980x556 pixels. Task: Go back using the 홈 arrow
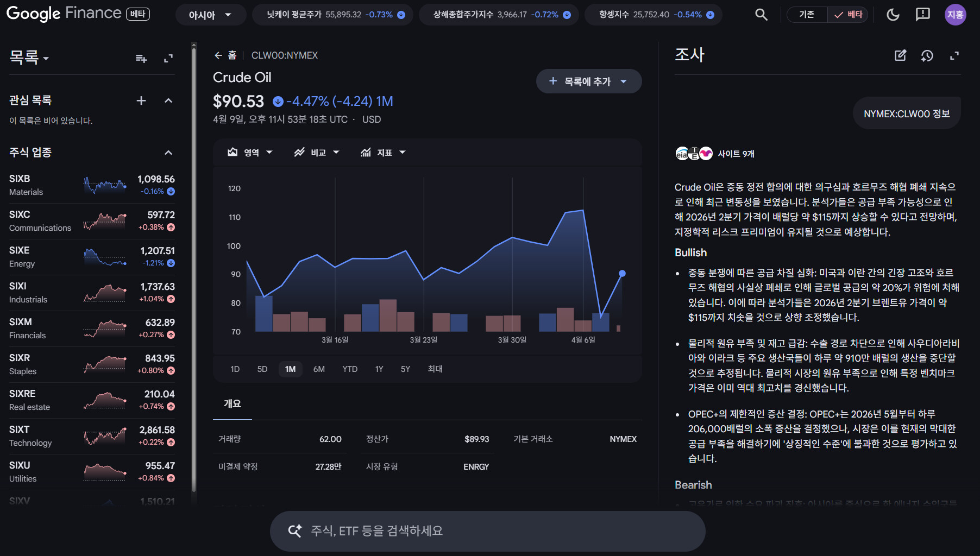click(218, 55)
